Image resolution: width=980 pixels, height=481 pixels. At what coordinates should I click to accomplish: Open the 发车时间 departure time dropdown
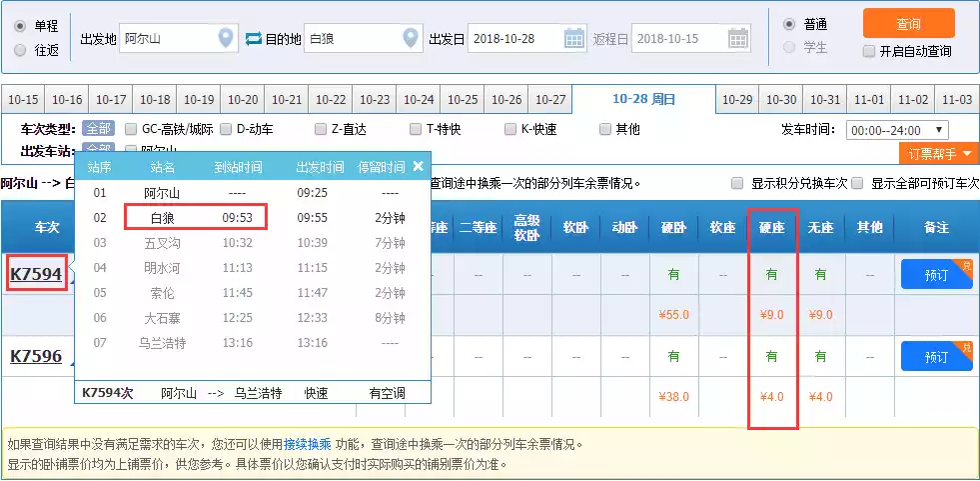pyautogui.click(x=897, y=130)
